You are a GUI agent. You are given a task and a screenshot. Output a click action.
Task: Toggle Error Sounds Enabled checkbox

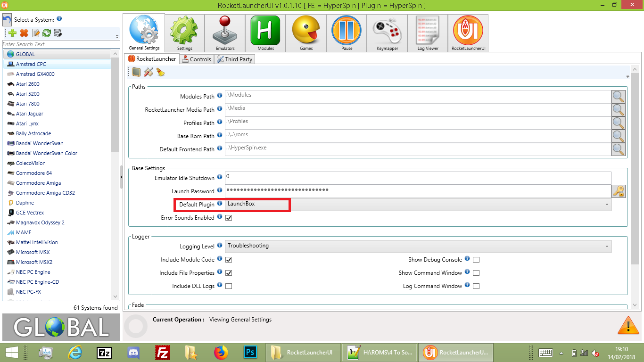[229, 218]
